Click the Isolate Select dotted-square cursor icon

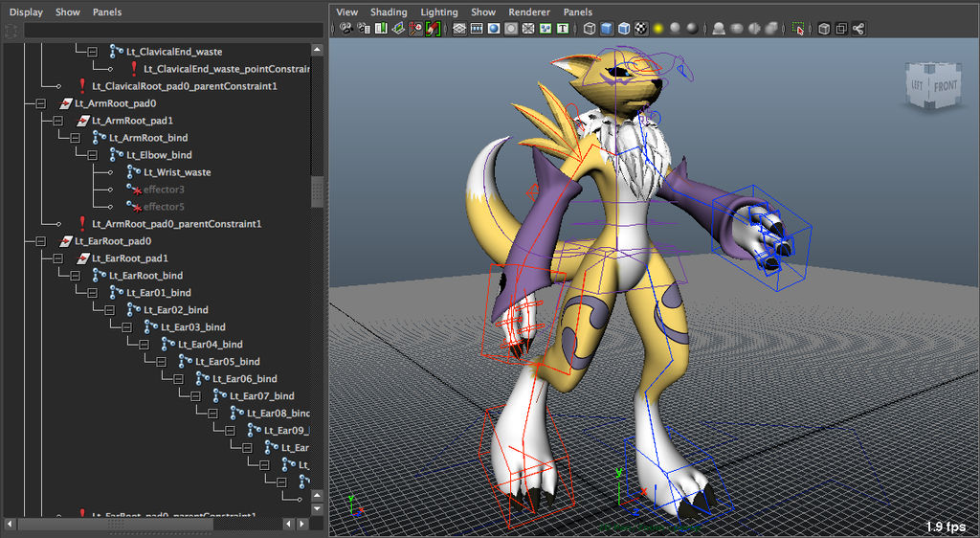coord(798,28)
